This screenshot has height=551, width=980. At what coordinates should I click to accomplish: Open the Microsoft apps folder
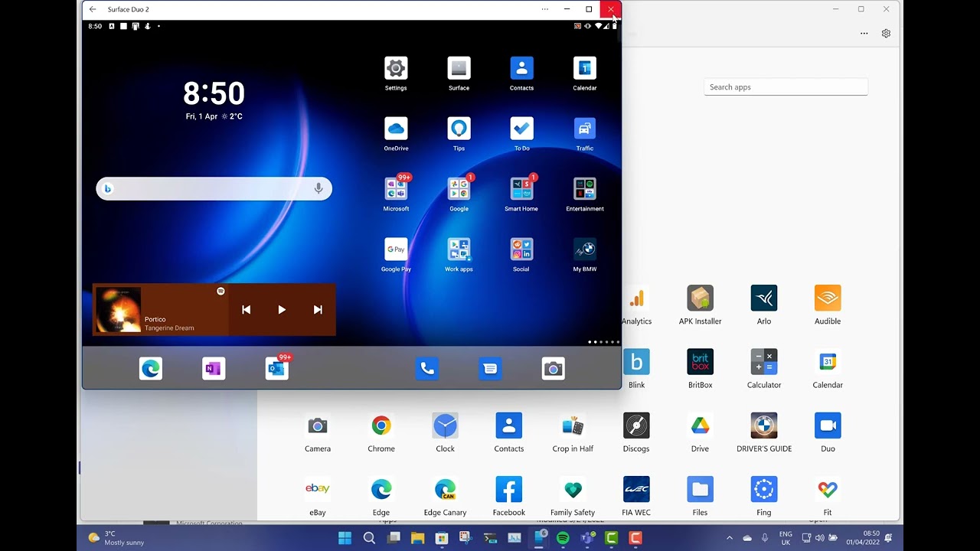pyautogui.click(x=396, y=189)
